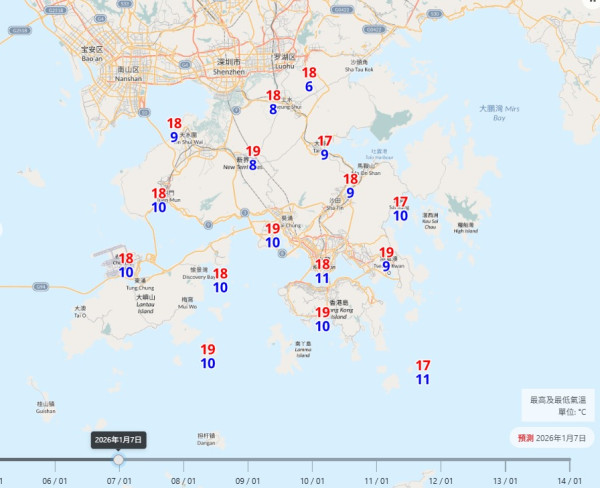This screenshot has width=600, height=488.
Task: Click the 最高及最低氣溫 legend box
Action: (x=558, y=405)
